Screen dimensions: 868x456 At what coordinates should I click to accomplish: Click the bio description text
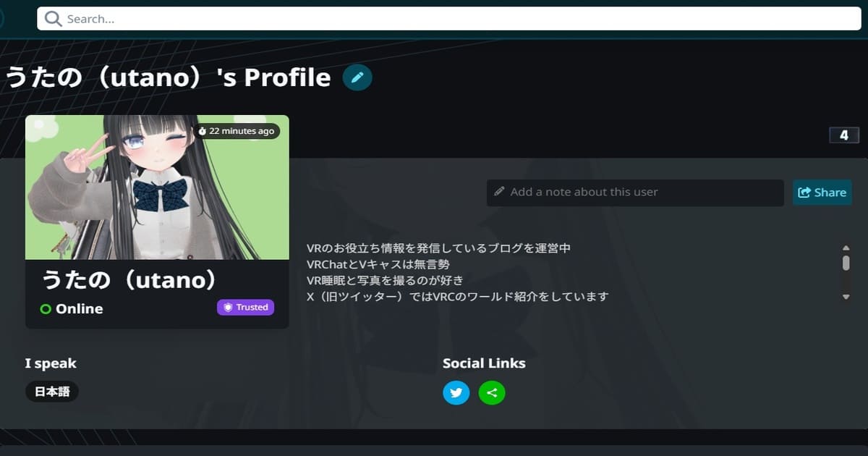point(457,272)
